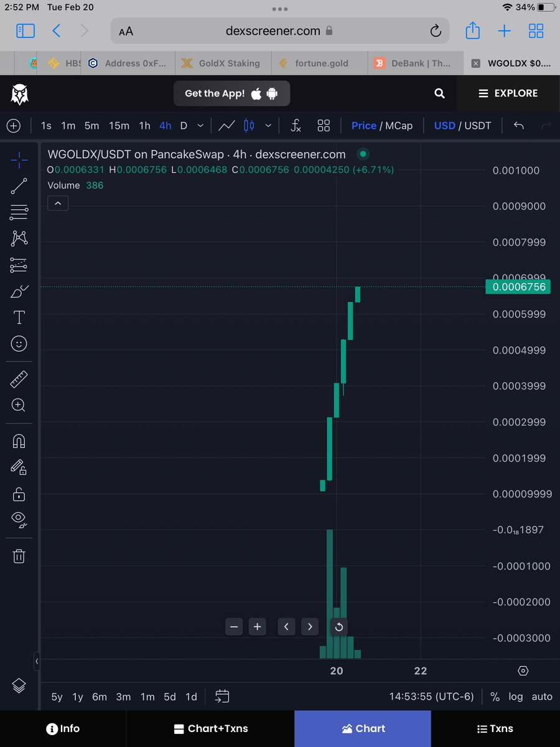
Task: Open the XABCD pattern tool
Action: 18,238
